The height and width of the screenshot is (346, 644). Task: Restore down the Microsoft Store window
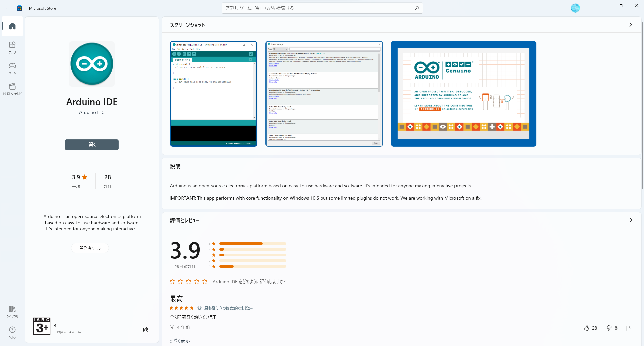pyautogui.click(x=621, y=5)
